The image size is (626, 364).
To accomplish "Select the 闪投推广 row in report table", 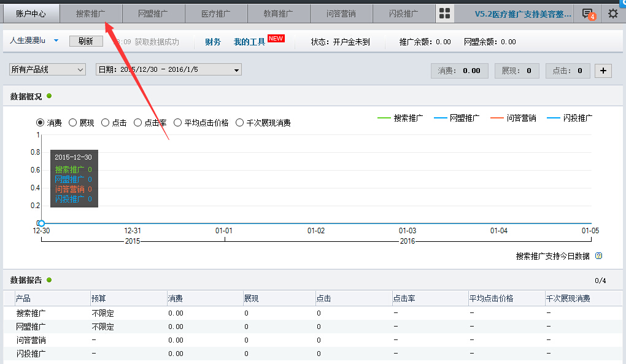I will 313,354.
